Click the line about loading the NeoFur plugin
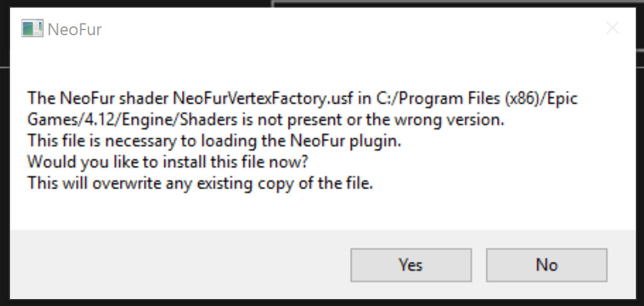 (x=214, y=141)
